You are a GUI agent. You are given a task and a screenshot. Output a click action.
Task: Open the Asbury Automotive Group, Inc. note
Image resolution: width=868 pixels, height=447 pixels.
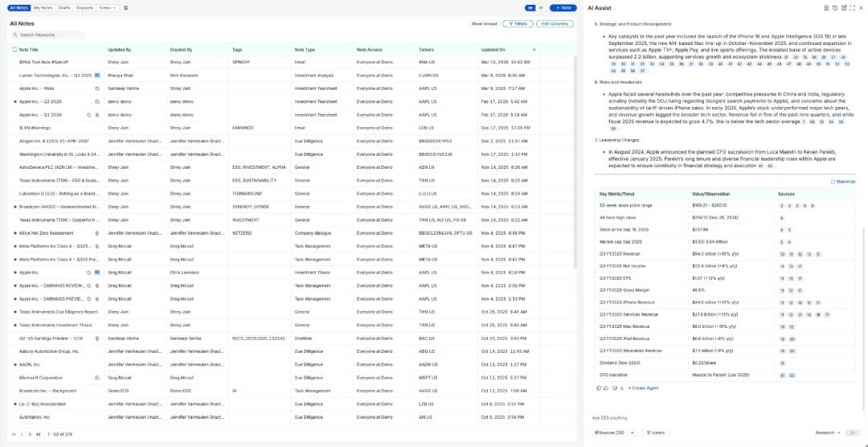coord(49,351)
